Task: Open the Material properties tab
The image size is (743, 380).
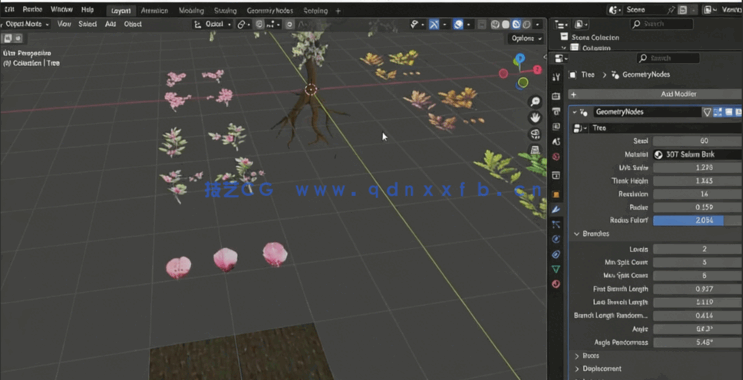Action: coord(556,284)
